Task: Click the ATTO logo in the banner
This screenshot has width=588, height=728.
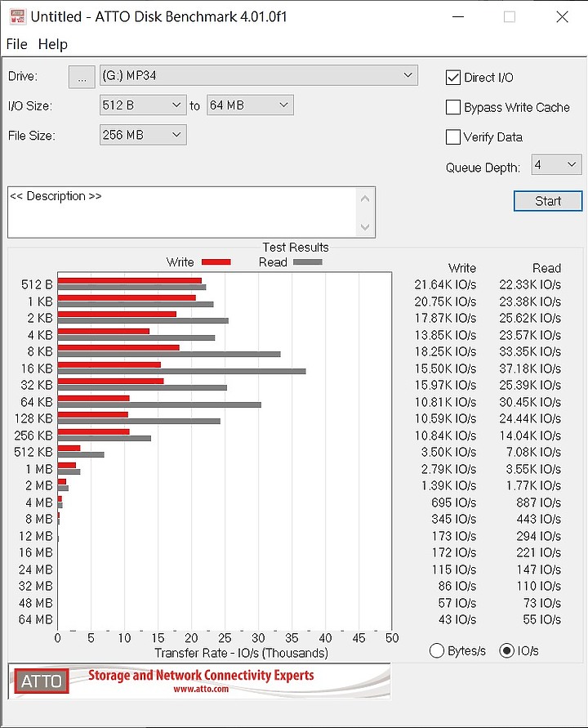Action: coord(42,681)
